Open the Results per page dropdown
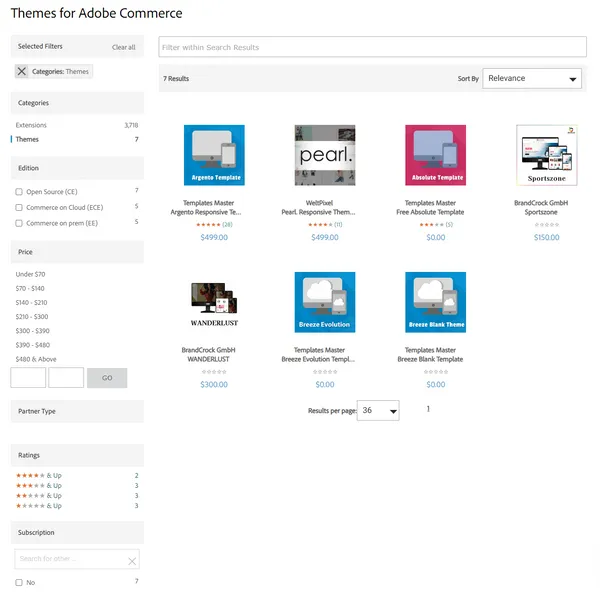 click(378, 411)
